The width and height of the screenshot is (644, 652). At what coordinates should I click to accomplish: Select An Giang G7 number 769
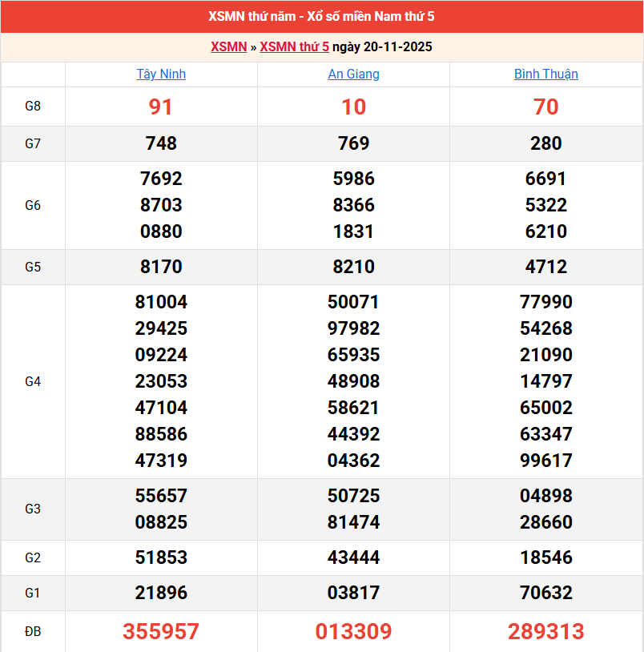pos(353,144)
